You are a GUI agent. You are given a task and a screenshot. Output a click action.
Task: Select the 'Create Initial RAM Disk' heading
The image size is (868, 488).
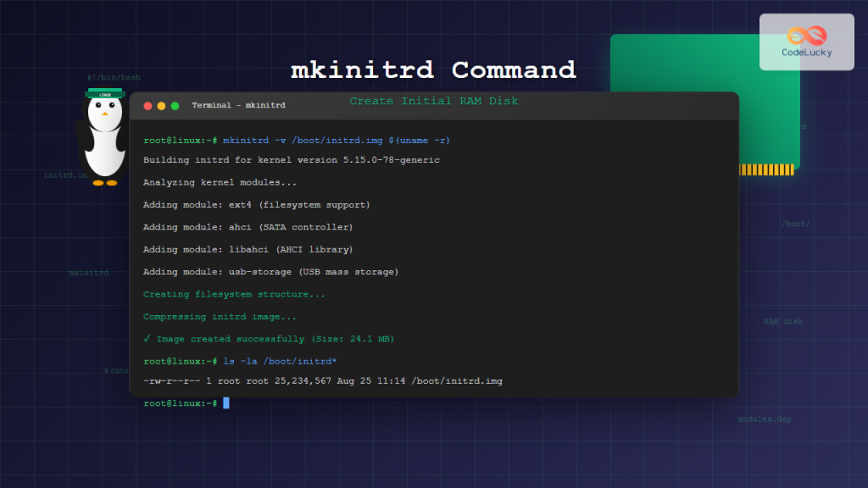433,100
